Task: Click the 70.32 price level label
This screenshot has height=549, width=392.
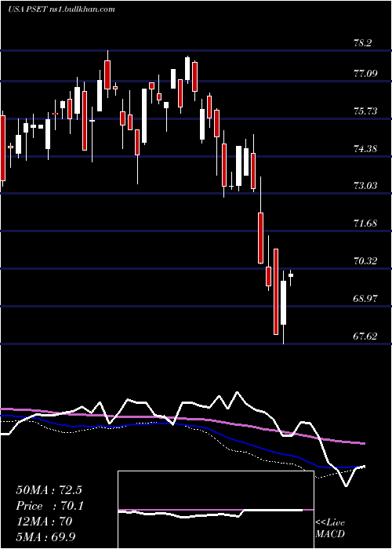Action: pyautogui.click(x=365, y=261)
